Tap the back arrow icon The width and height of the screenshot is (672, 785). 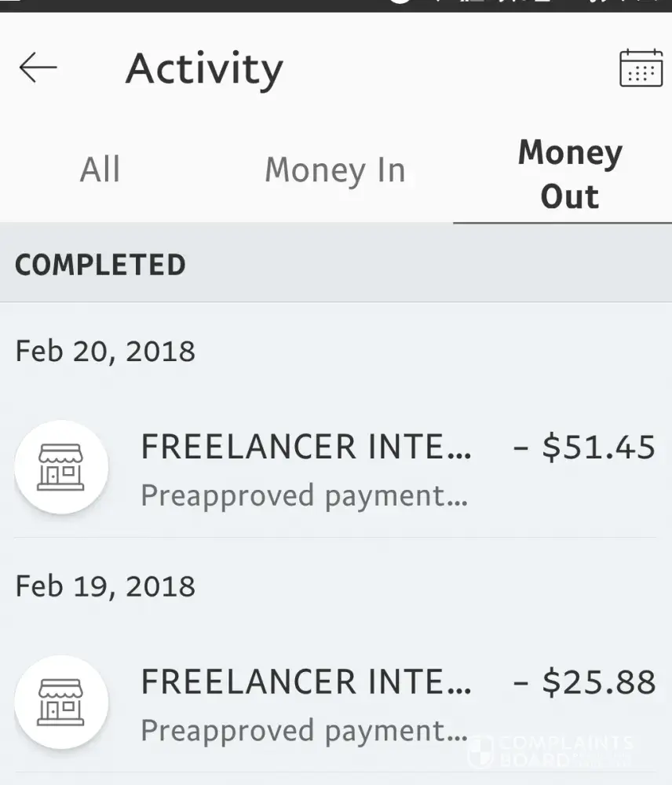coord(38,68)
